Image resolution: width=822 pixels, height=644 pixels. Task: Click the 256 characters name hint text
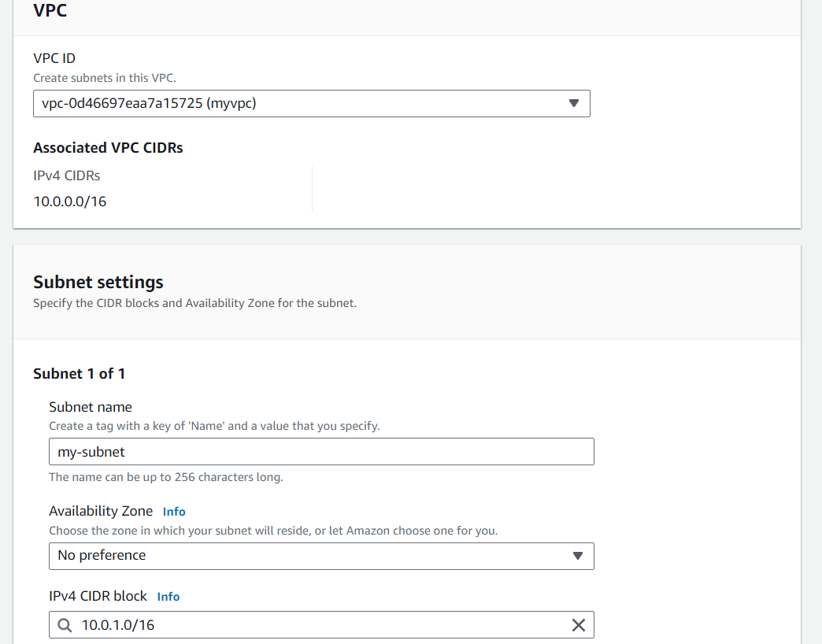(165, 477)
